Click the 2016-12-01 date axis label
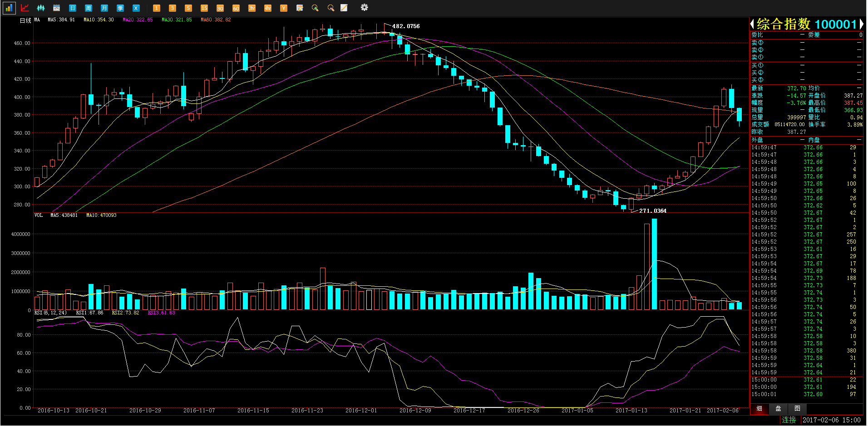Screen dimensions: 868x426 [361, 411]
